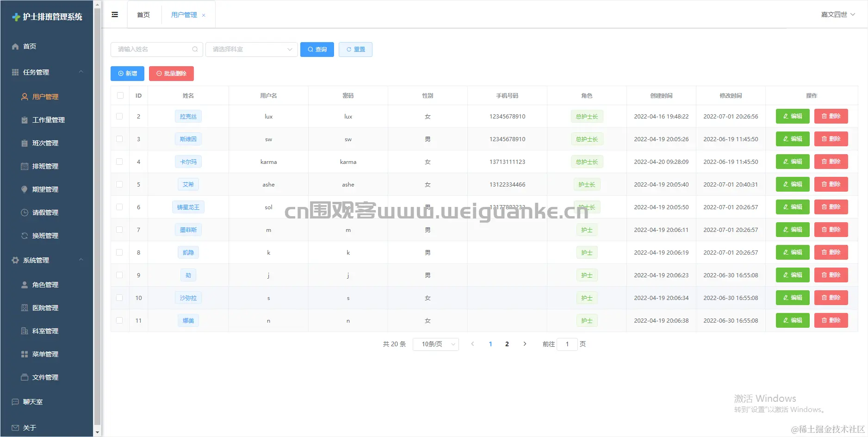Check the row checkbox for 斯维因
This screenshot has width=868, height=437.
pyautogui.click(x=119, y=139)
